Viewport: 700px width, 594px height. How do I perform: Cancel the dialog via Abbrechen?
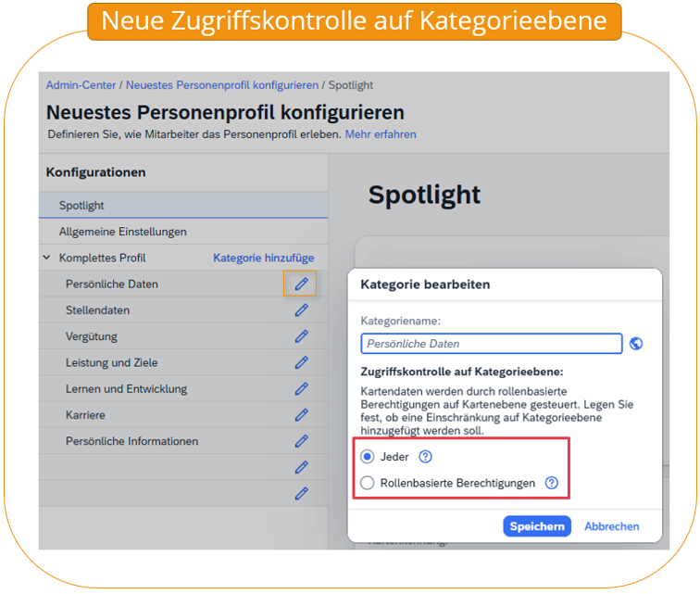612,526
